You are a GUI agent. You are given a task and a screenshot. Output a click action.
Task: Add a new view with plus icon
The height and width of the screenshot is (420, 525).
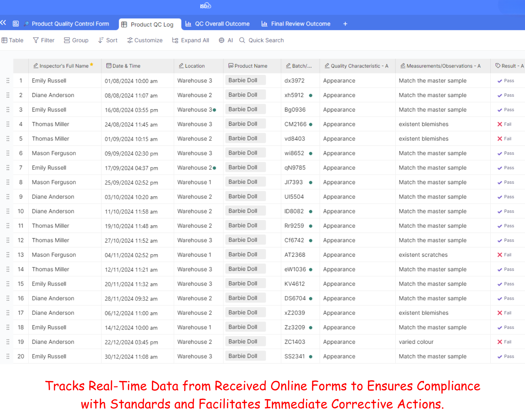345,24
